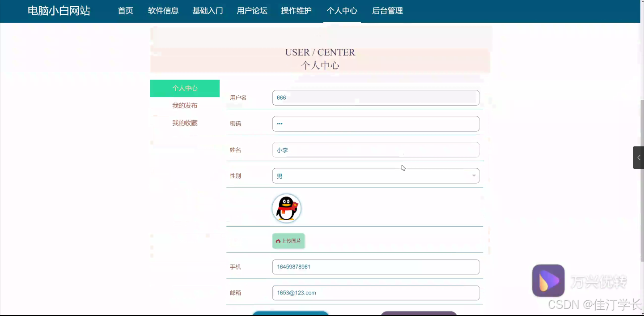Click the 手机 field with 16459878981
The image size is (644, 316).
[376, 267]
